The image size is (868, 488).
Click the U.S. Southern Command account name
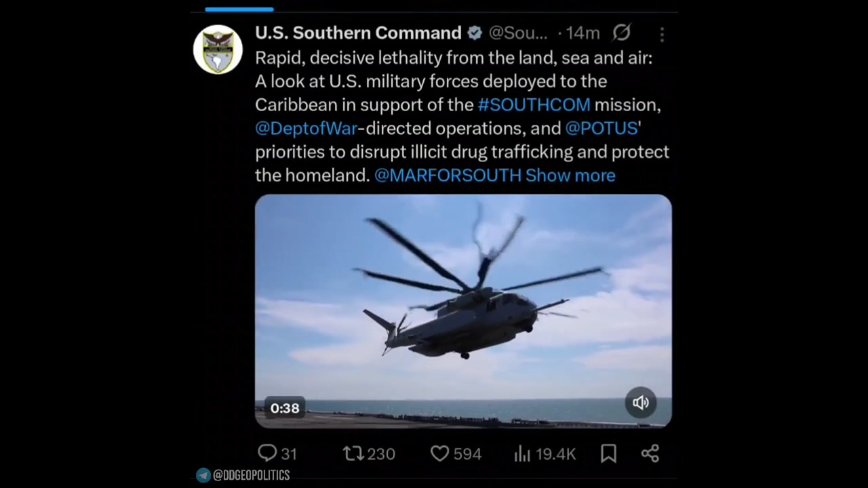tap(358, 33)
